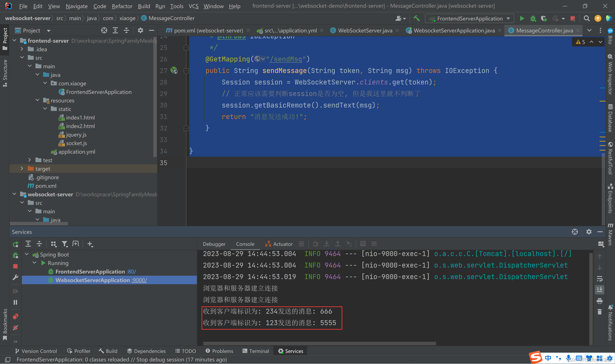Toggle Endpoints tool window on right
This screenshot has width=615, height=364.
coord(610,198)
